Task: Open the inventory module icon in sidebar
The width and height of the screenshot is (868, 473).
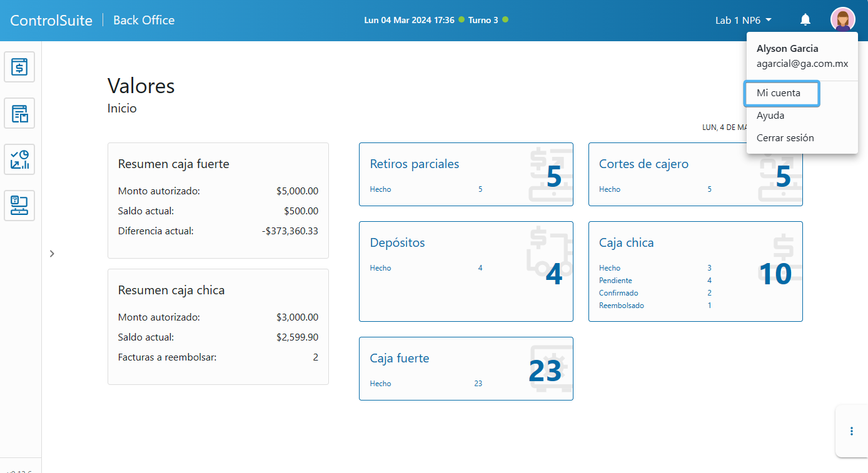Action: pyautogui.click(x=19, y=113)
